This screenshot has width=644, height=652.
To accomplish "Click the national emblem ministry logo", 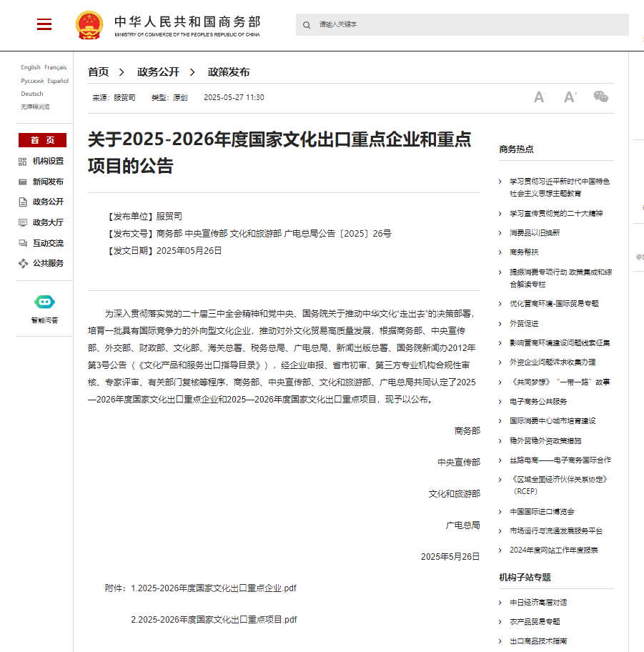I will pos(89,24).
